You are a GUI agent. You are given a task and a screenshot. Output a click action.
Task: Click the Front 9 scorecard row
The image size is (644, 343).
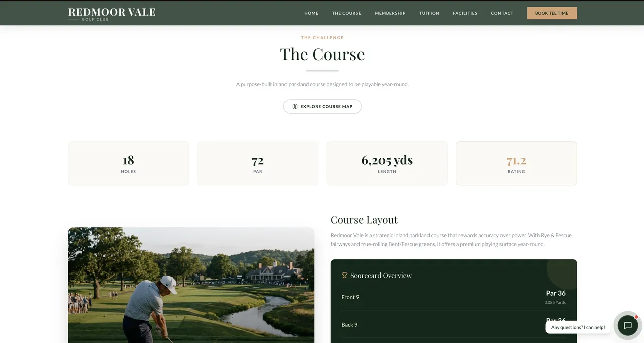click(x=453, y=297)
